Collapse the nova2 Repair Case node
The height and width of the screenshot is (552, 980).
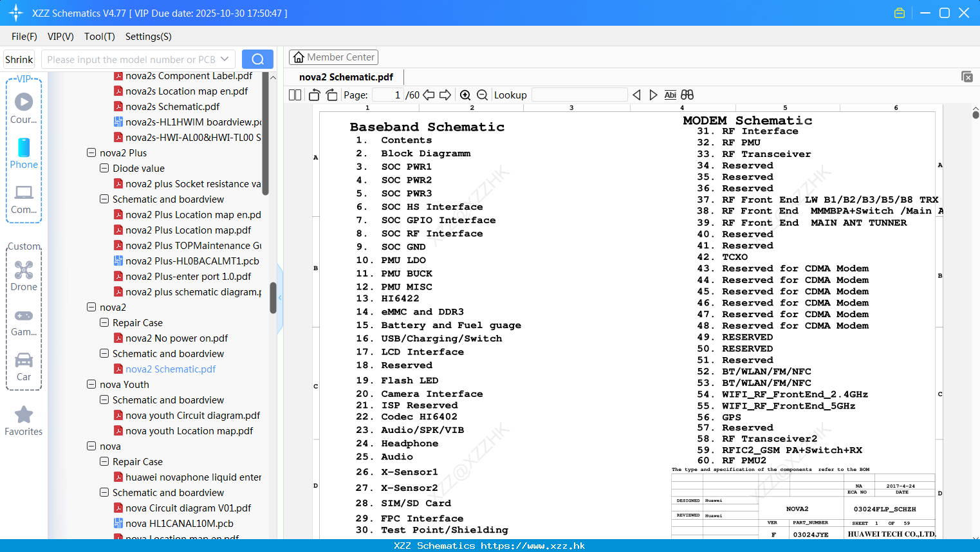tap(104, 323)
